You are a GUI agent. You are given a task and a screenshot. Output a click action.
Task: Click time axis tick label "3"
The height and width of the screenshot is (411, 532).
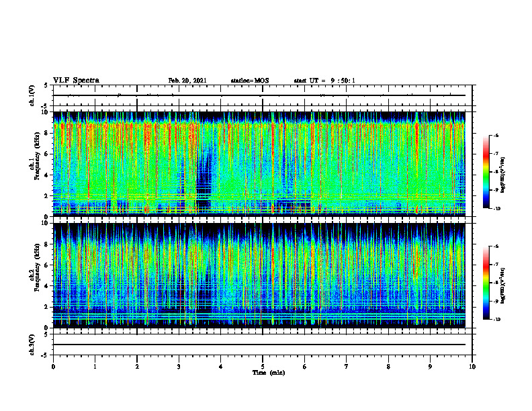point(179,367)
